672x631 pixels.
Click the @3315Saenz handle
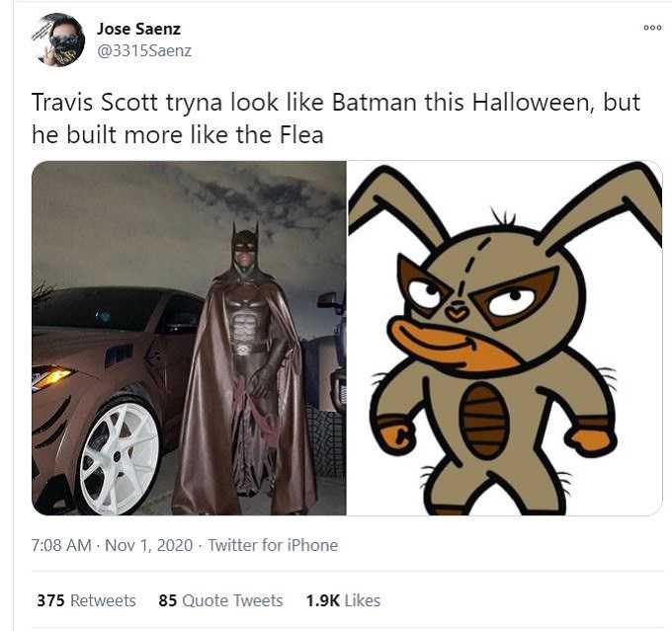coord(144,51)
